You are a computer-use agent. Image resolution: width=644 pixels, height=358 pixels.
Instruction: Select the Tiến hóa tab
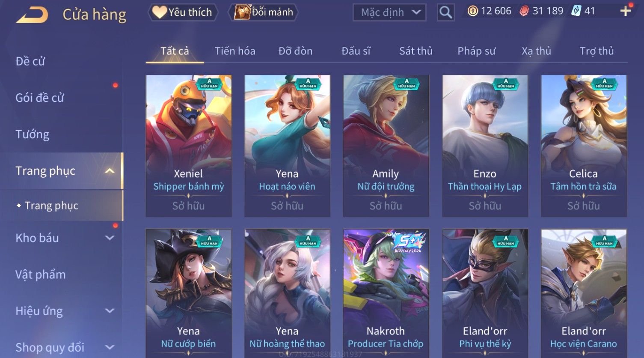pos(235,51)
